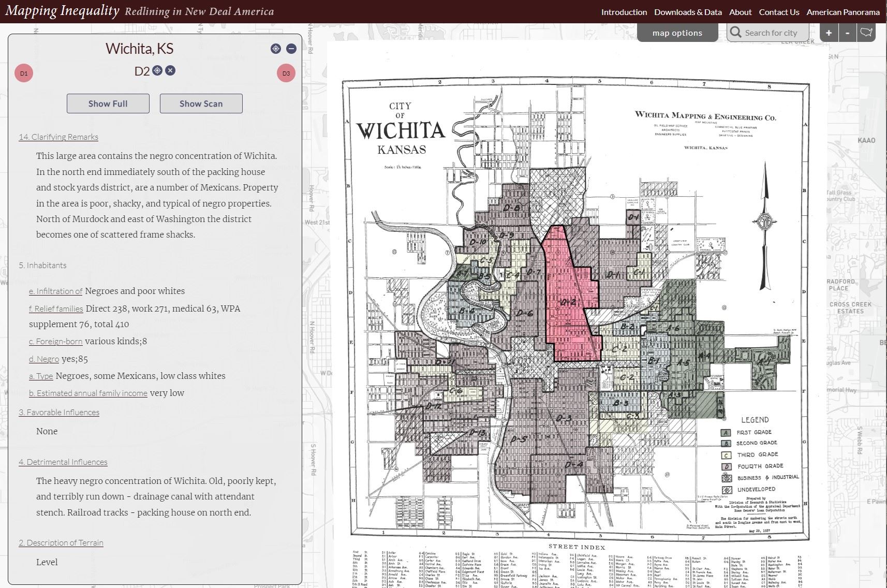Screen dimensions: 887x588
Task: Open the 5. Inhabitants heading
Action: click(x=42, y=265)
